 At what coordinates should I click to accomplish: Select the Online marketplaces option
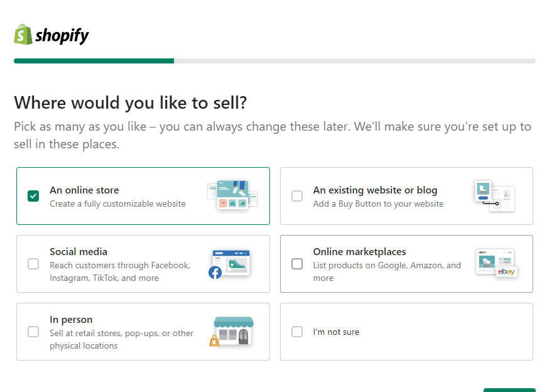pos(297,264)
